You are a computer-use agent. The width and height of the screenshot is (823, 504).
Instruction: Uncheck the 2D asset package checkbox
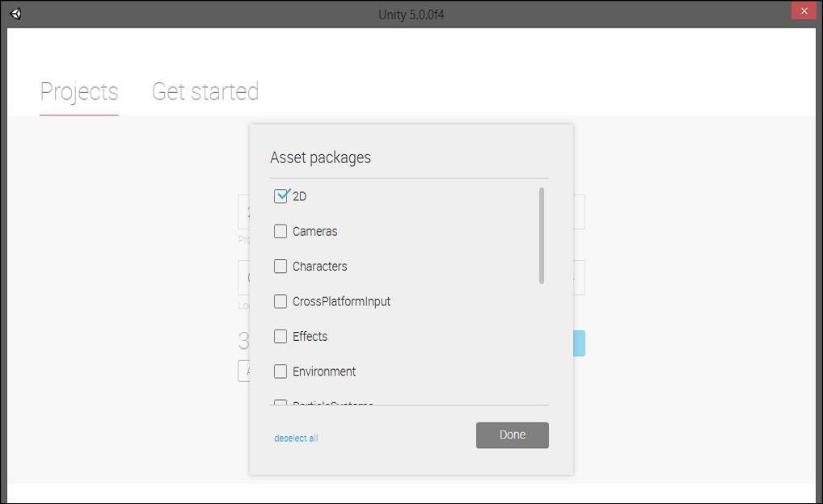click(x=281, y=196)
